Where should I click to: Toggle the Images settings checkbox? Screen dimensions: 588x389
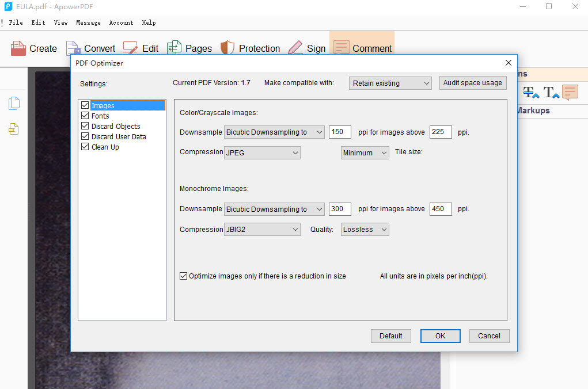85,105
